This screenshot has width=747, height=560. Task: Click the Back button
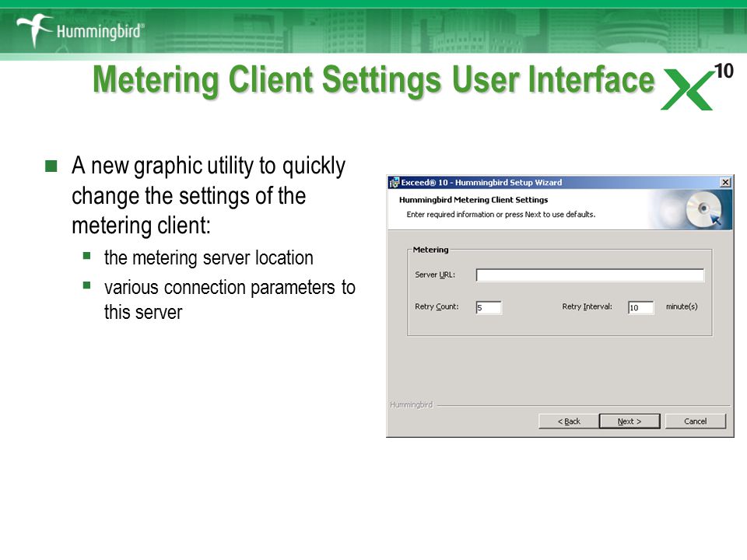pos(569,422)
